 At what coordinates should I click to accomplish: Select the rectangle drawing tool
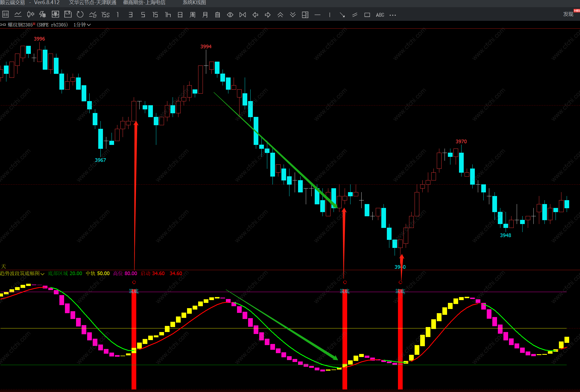coord(367,15)
